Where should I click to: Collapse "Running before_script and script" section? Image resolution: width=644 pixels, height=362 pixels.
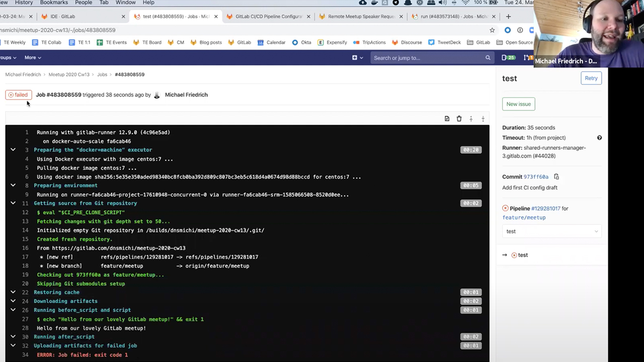click(x=13, y=310)
